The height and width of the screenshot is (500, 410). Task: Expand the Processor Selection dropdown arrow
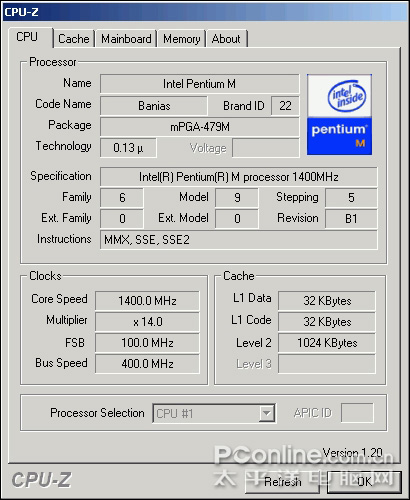[266, 414]
